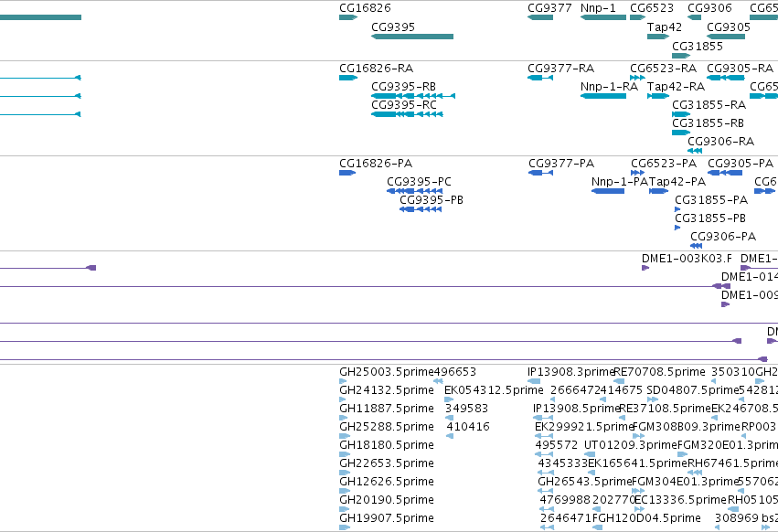Click the CG6523-RA transcript label

[664, 68]
